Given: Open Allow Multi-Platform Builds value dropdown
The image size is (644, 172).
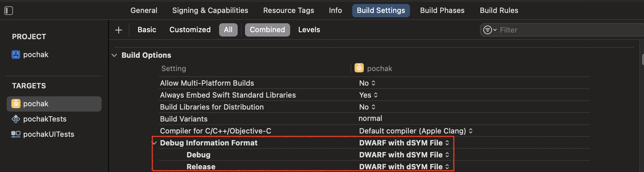Looking at the screenshot, I should pos(367,83).
